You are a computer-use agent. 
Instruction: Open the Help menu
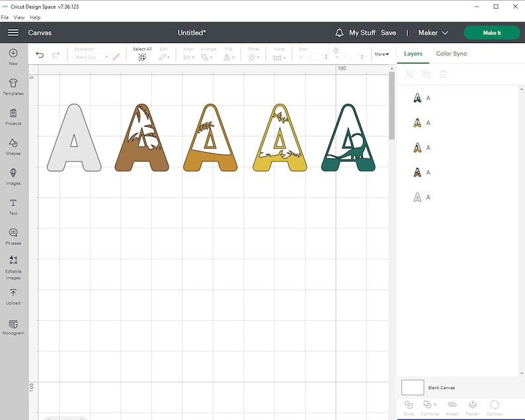(x=35, y=17)
